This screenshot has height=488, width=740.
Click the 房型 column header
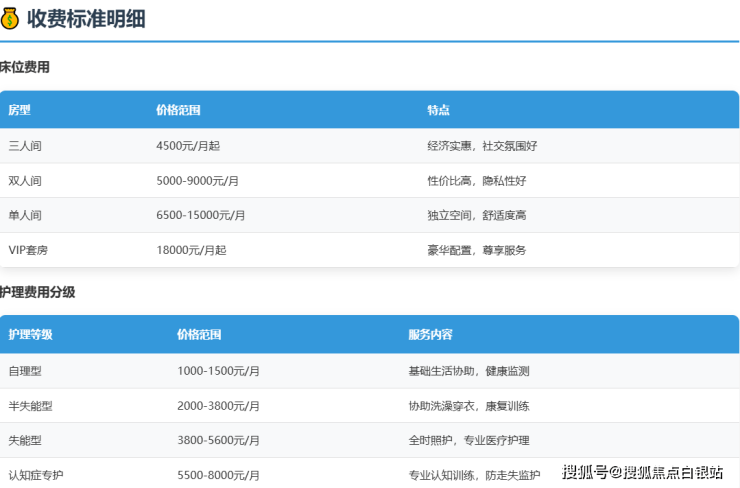(x=19, y=110)
